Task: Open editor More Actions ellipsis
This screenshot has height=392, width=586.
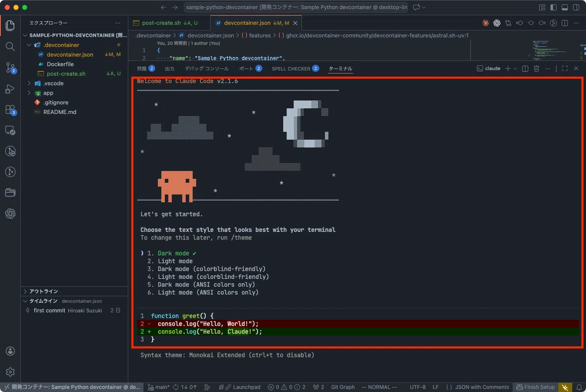Action: pyautogui.click(x=576, y=23)
